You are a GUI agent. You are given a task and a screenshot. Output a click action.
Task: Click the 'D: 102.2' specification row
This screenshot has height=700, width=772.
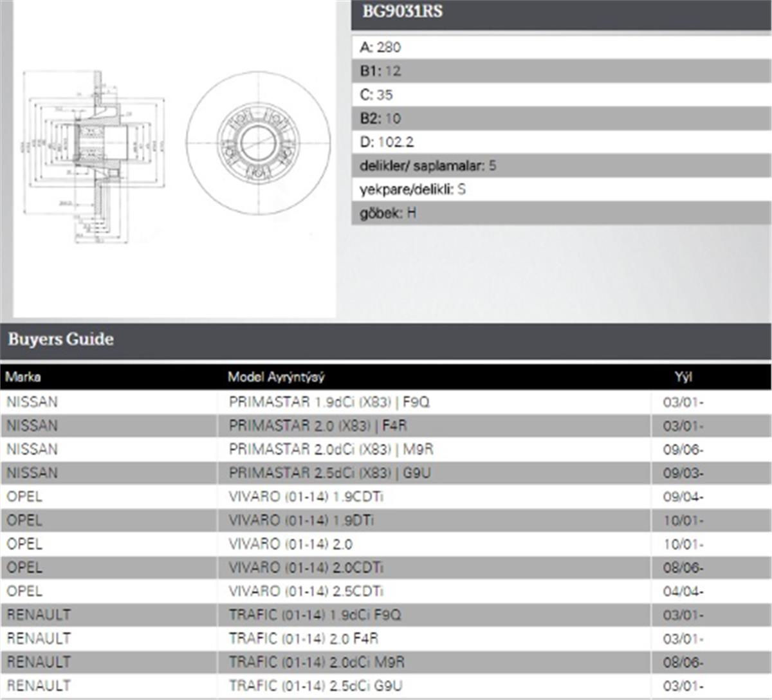[561, 142]
